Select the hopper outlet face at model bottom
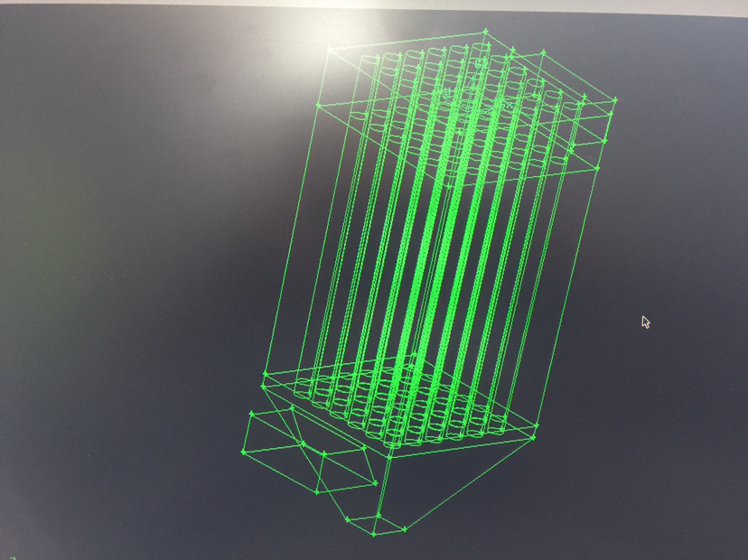This screenshot has height=560, width=748. pos(377,525)
